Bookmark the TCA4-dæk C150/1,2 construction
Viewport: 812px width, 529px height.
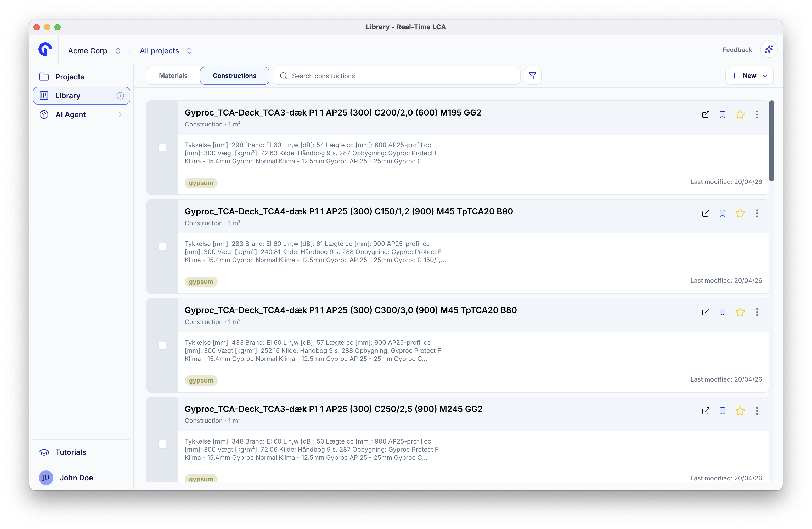coord(722,213)
